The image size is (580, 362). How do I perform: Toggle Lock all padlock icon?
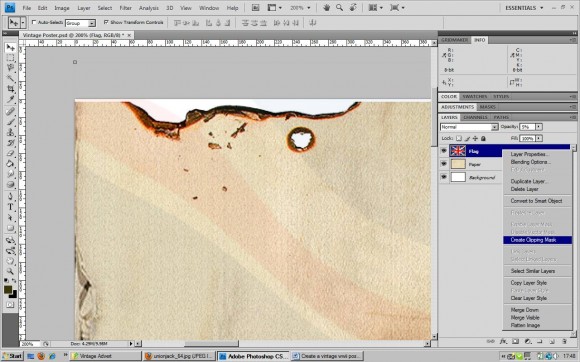[483, 138]
